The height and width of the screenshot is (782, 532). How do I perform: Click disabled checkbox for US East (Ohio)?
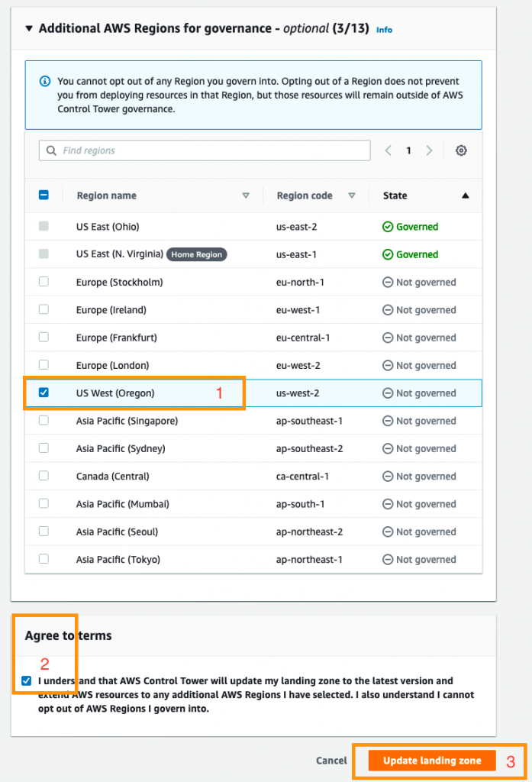(x=44, y=226)
